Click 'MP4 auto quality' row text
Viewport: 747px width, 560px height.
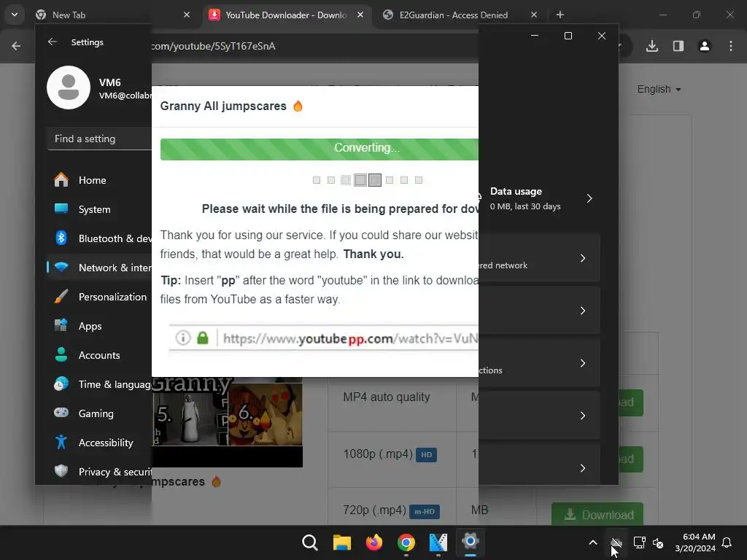[x=387, y=397]
